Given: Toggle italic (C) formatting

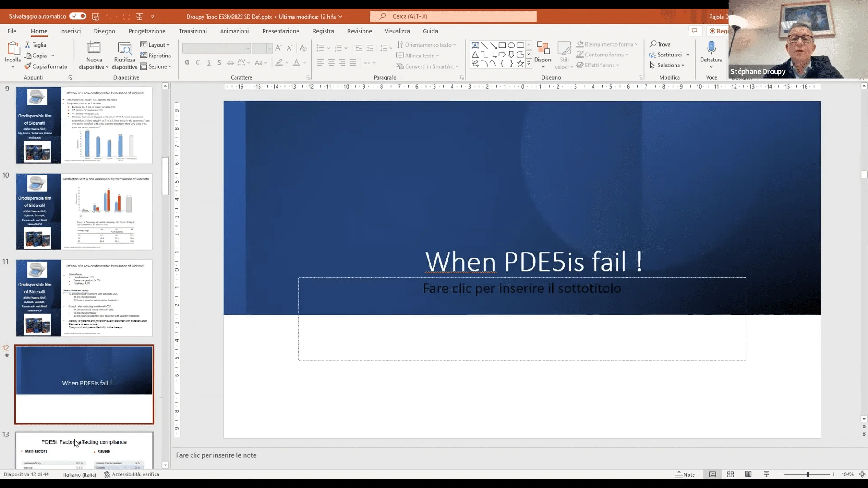Looking at the screenshot, I should coord(198,62).
